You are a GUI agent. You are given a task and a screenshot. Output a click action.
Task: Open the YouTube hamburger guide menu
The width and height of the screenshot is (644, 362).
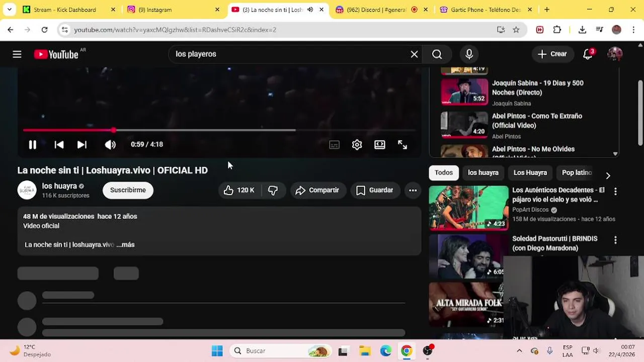click(x=17, y=54)
